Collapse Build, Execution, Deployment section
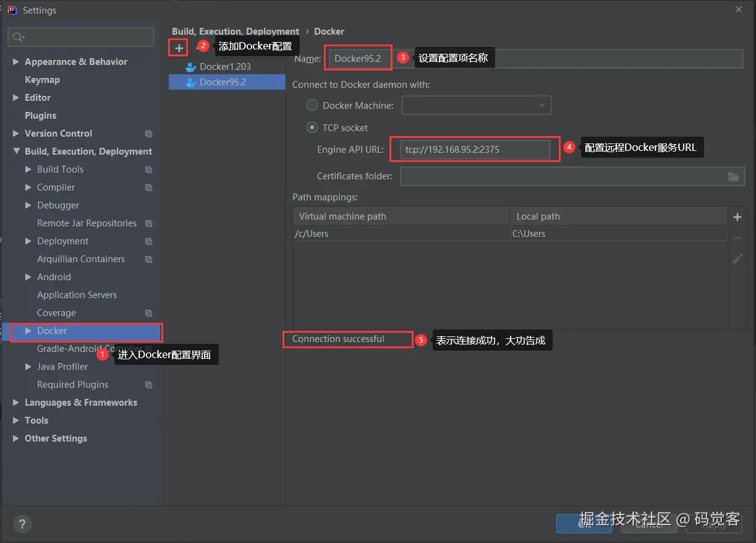The image size is (756, 543). click(x=16, y=152)
